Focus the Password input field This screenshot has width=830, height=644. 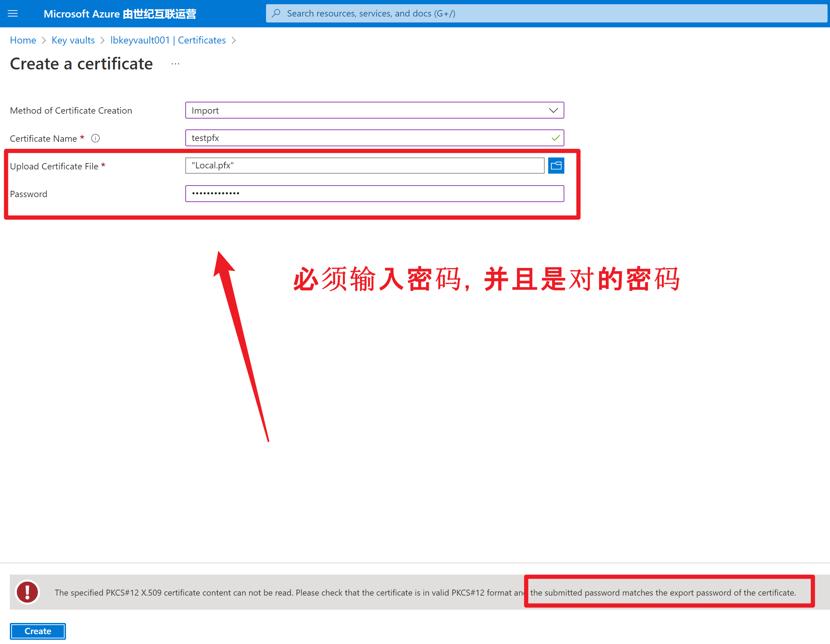(x=374, y=194)
